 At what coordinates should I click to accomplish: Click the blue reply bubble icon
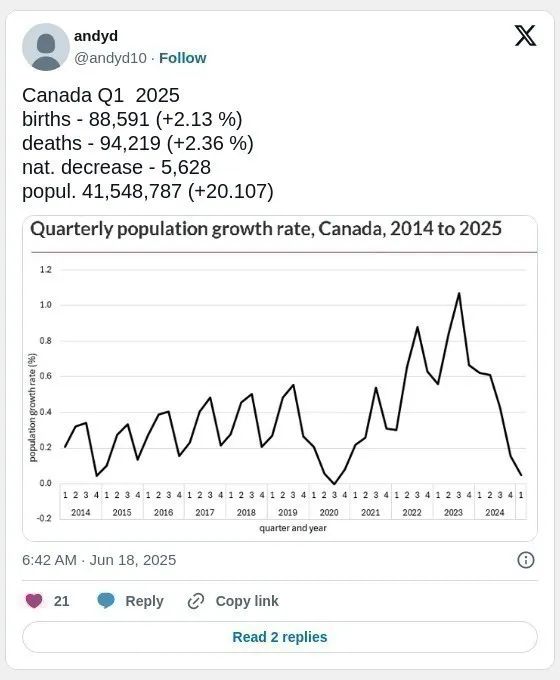(x=106, y=601)
